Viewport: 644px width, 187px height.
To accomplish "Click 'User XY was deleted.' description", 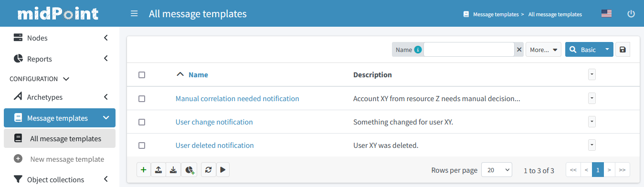I will (386, 145).
